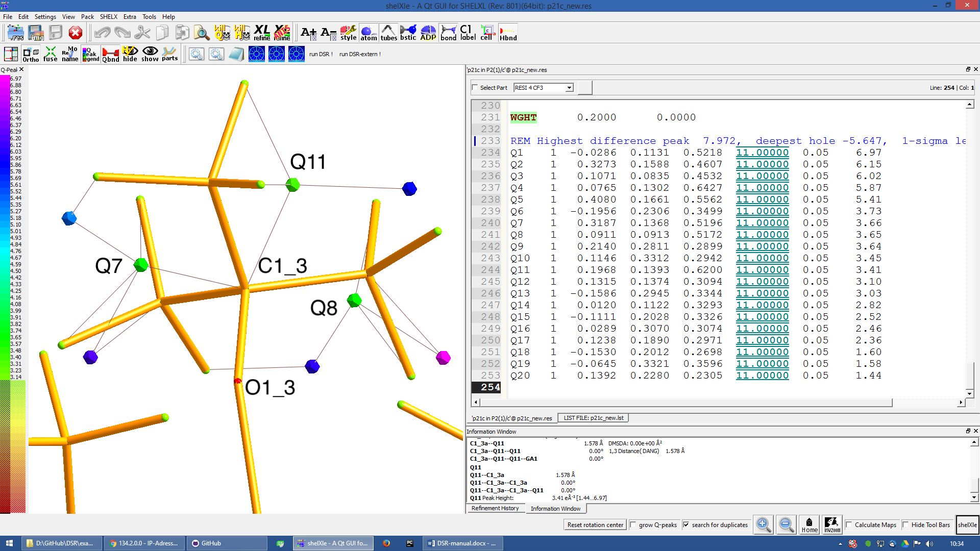Image resolution: width=980 pixels, height=551 pixels.
Task: Click the rename atoms icon
Action: (x=70, y=54)
